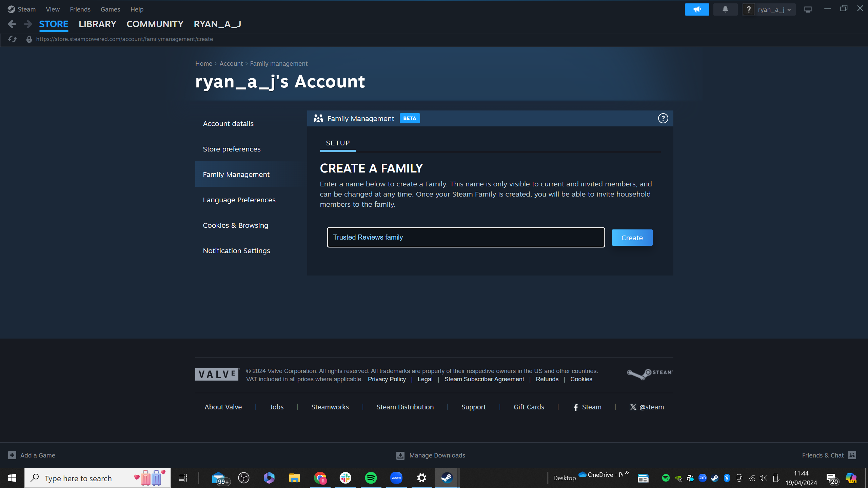Click the Steam logo in menu bar
Image resolution: width=868 pixels, height=488 pixels.
11,9
